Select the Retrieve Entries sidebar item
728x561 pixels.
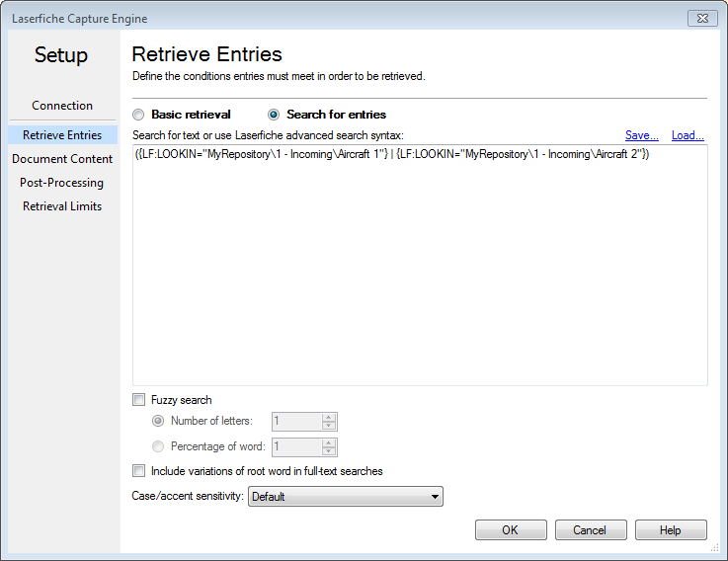pos(62,135)
